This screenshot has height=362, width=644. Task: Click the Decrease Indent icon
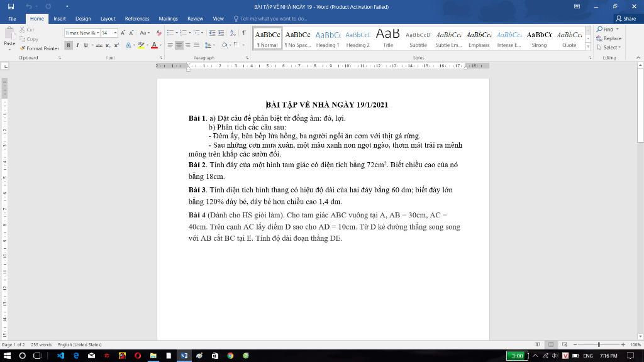click(x=212, y=33)
